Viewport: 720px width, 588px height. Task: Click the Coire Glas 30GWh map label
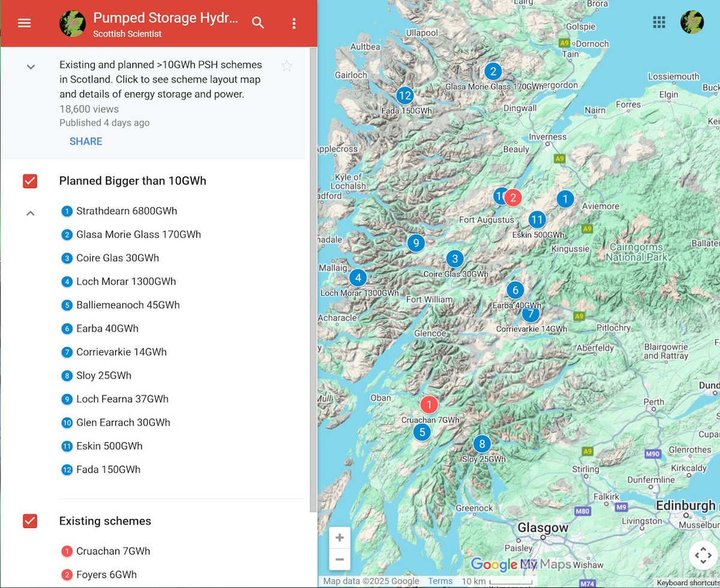[456, 274]
